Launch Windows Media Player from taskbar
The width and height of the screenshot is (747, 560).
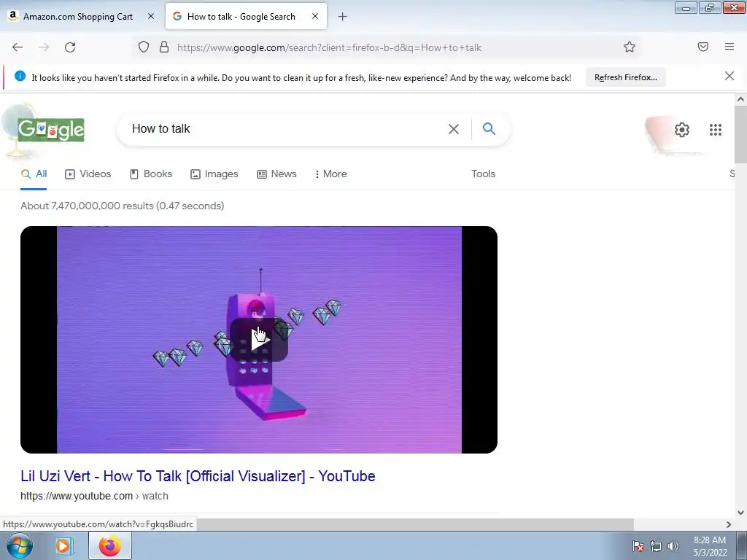(x=63, y=545)
